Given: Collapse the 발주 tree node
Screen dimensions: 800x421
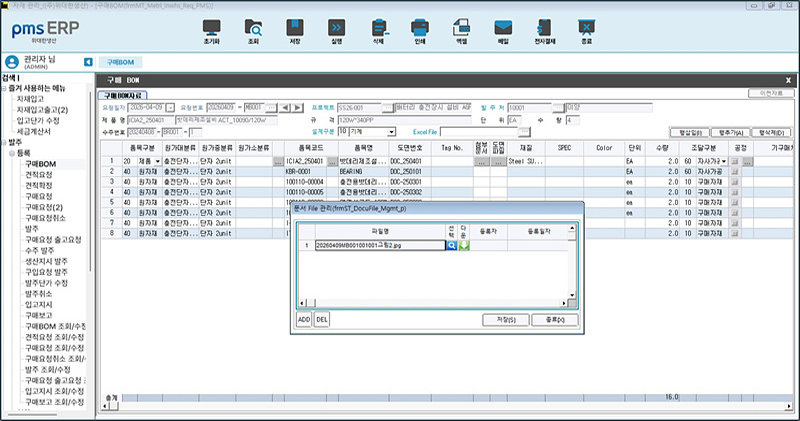Looking at the screenshot, I should point(5,142).
